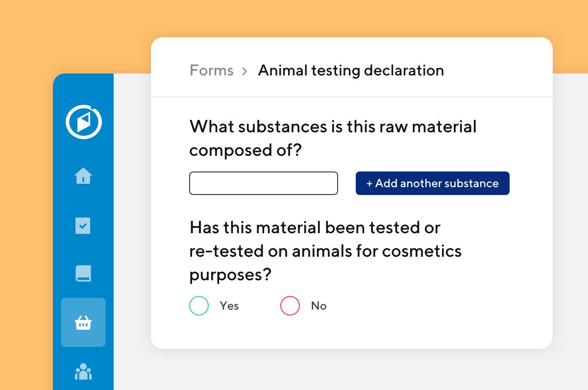Click the No option label text
The height and width of the screenshot is (390, 588).
[318, 306]
